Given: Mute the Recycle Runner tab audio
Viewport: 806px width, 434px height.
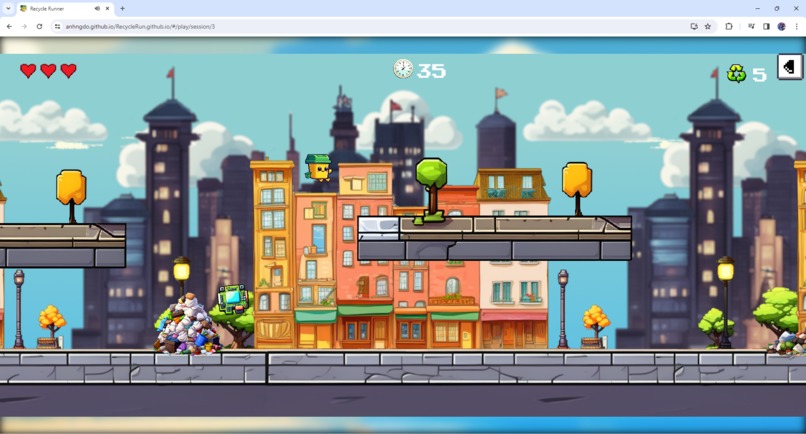Looking at the screenshot, I should 97,9.
